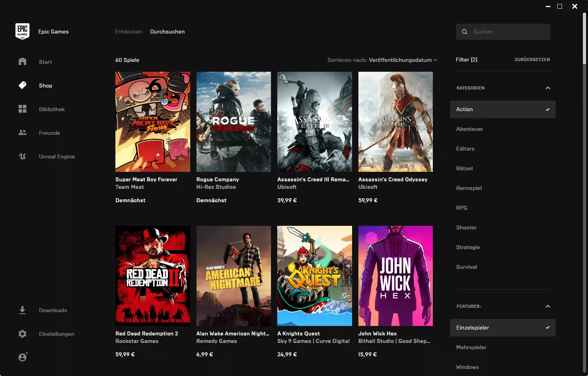Screen dimensions: 588x376
Task: Open Start via the home icon
Action: [x=22, y=61]
